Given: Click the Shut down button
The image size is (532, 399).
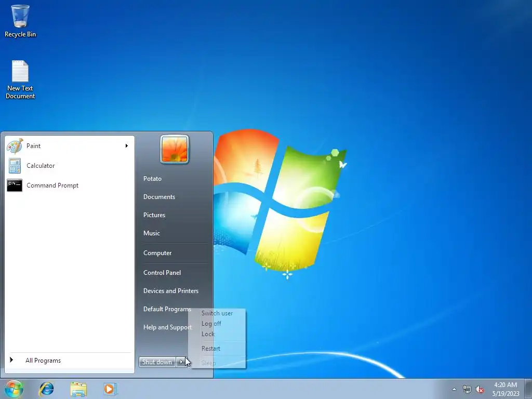Looking at the screenshot, I should click(157, 362).
